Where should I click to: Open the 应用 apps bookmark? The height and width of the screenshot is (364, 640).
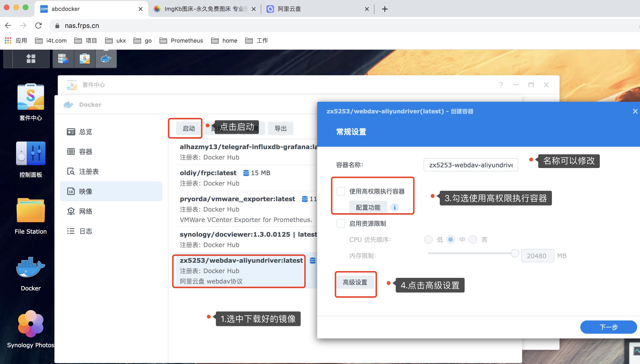[x=16, y=40]
